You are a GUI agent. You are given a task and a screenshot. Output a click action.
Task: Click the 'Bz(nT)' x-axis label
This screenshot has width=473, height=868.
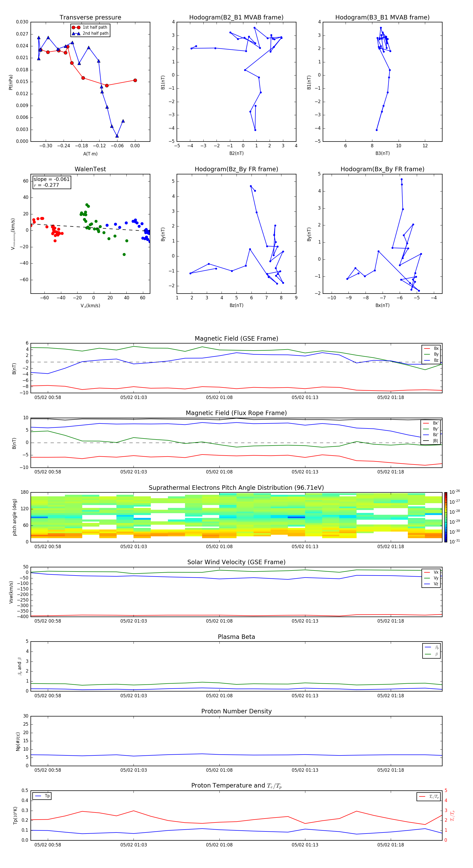tap(236, 305)
